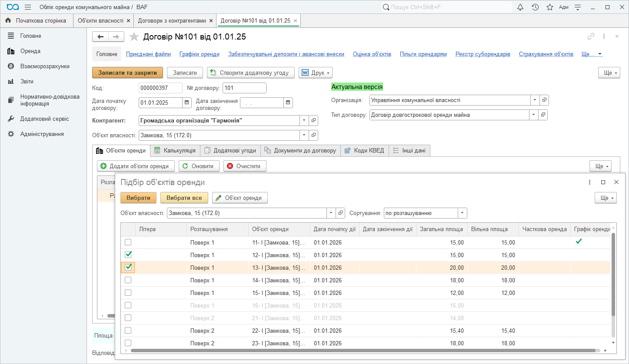Image resolution: width=629 pixels, height=364 pixels.
Task: Switch to the Калькуляція tab
Action: [175, 151]
